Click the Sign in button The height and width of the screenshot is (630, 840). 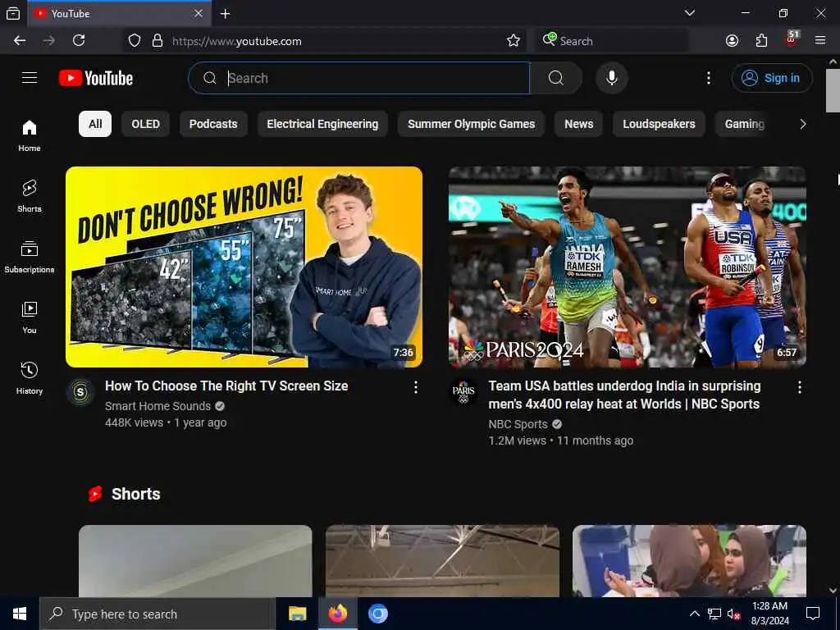tap(771, 78)
